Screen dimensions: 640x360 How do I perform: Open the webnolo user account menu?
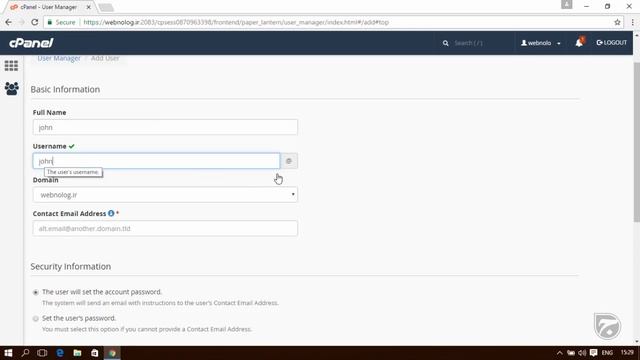coord(540,43)
